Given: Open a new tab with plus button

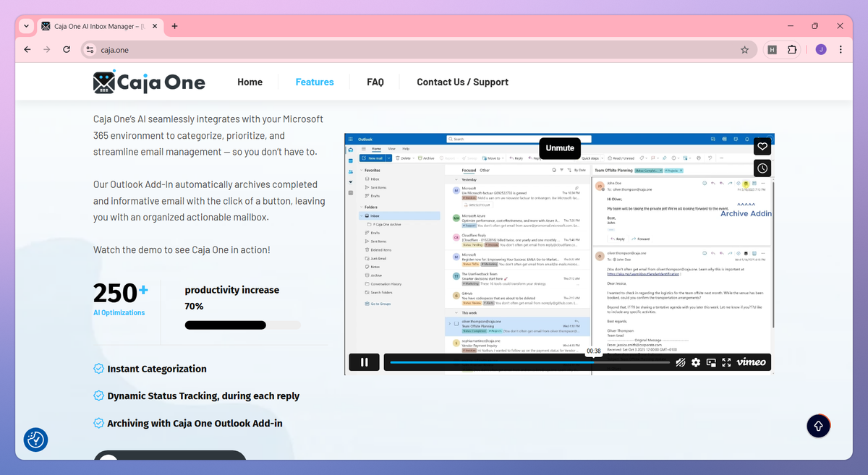Looking at the screenshot, I should (174, 26).
